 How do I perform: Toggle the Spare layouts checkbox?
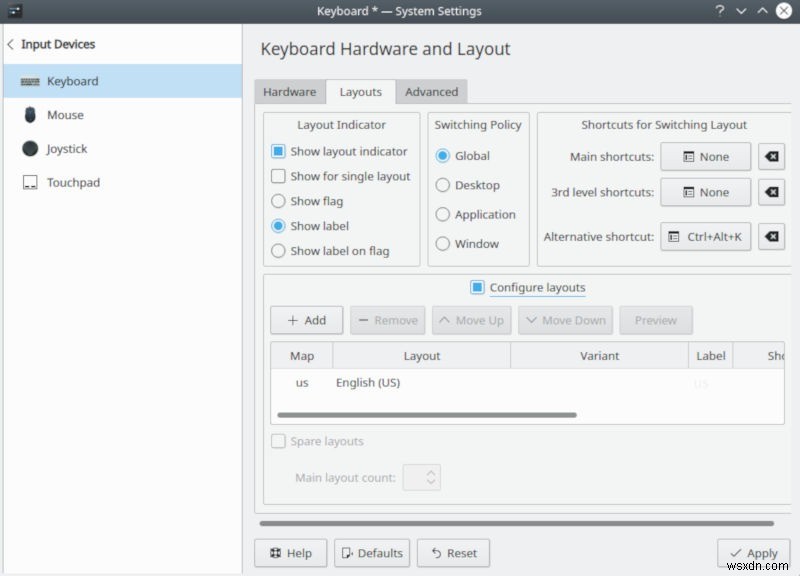[x=278, y=441]
